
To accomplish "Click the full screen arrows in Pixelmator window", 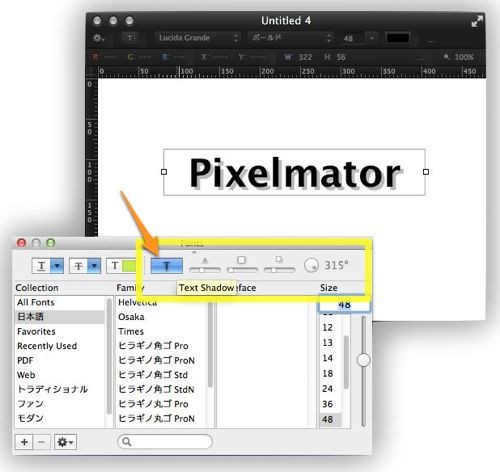I will 477,21.
